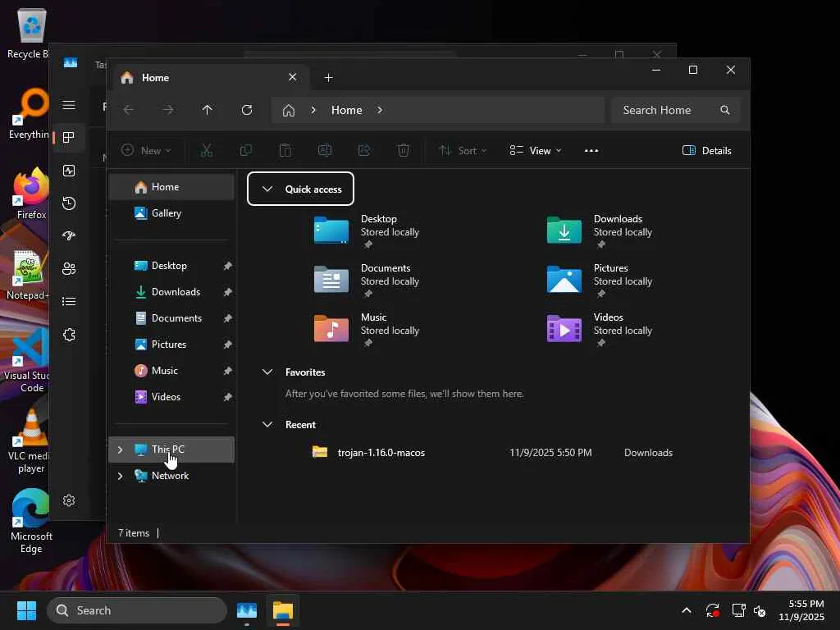Go up one level with the up arrow
The width and height of the screenshot is (840, 630).
point(208,110)
